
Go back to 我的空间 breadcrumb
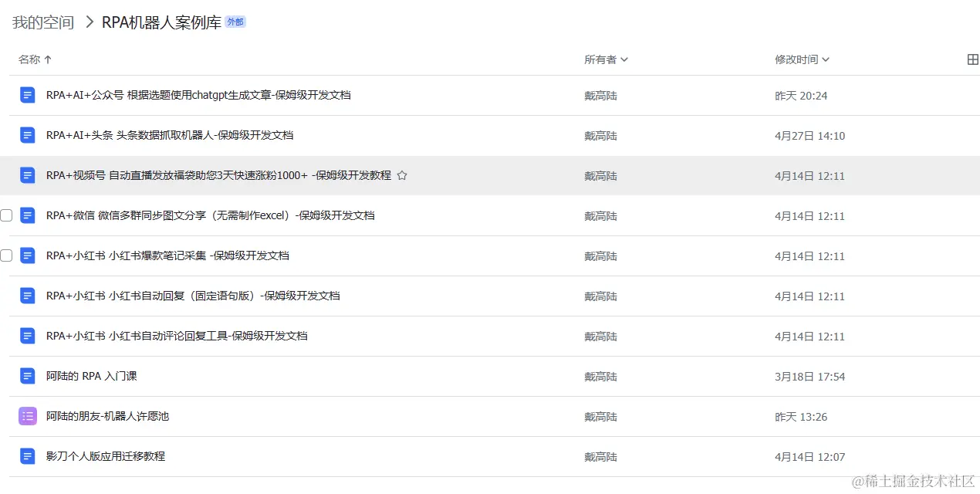tap(43, 22)
